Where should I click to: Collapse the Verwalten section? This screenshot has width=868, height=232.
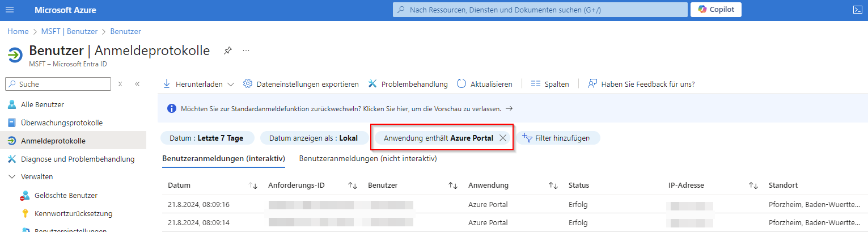pyautogui.click(x=12, y=177)
